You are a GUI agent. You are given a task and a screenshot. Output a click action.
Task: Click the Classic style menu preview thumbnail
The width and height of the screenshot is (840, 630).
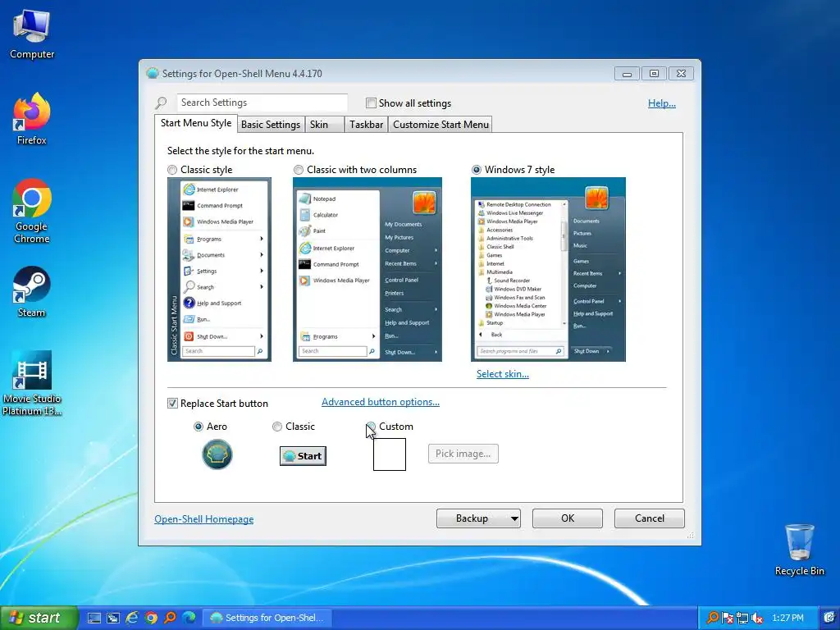point(219,269)
